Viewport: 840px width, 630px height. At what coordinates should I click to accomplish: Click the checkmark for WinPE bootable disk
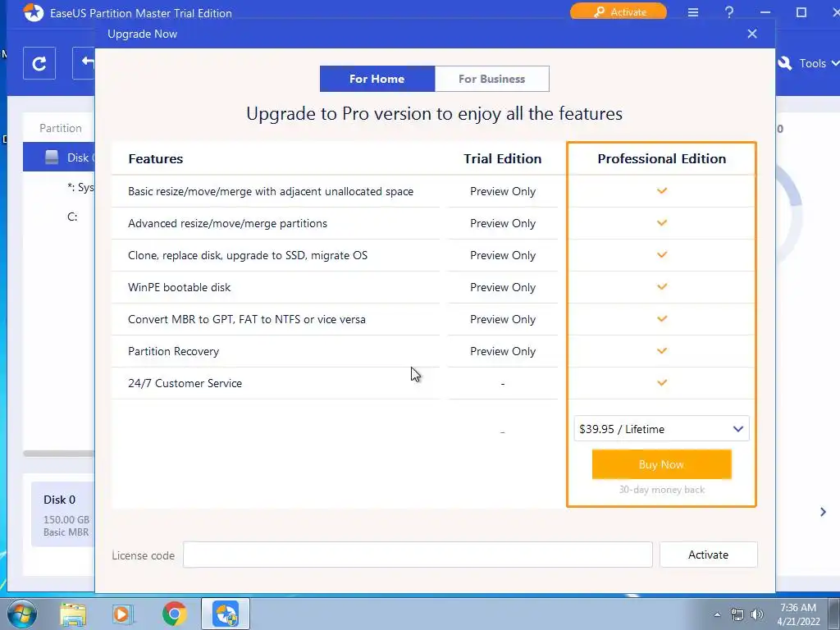tap(662, 286)
